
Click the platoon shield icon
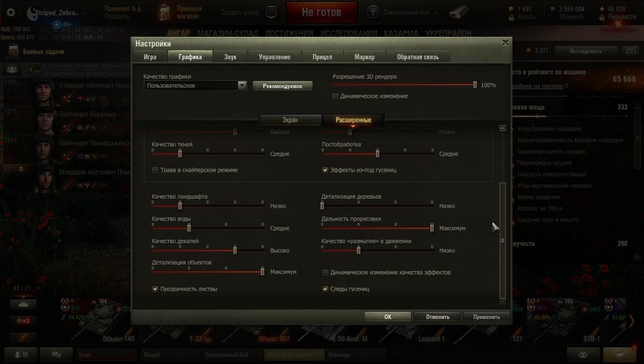tap(272, 12)
